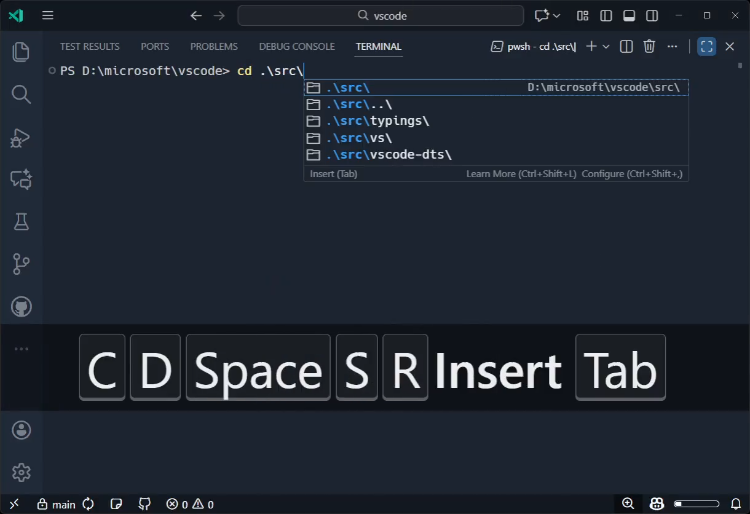The image size is (750, 514).
Task: Open notifications bell
Action: click(x=736, y=503)
